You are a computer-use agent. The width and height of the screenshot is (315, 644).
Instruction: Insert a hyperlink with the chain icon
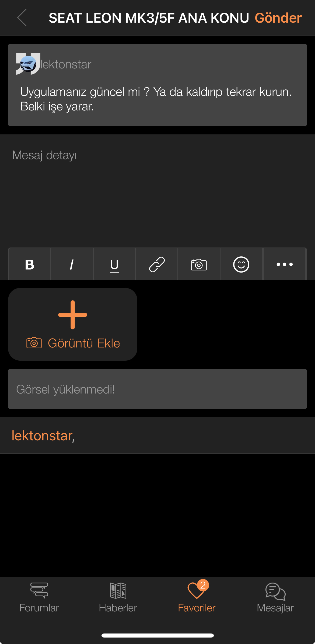coord(157,264)
